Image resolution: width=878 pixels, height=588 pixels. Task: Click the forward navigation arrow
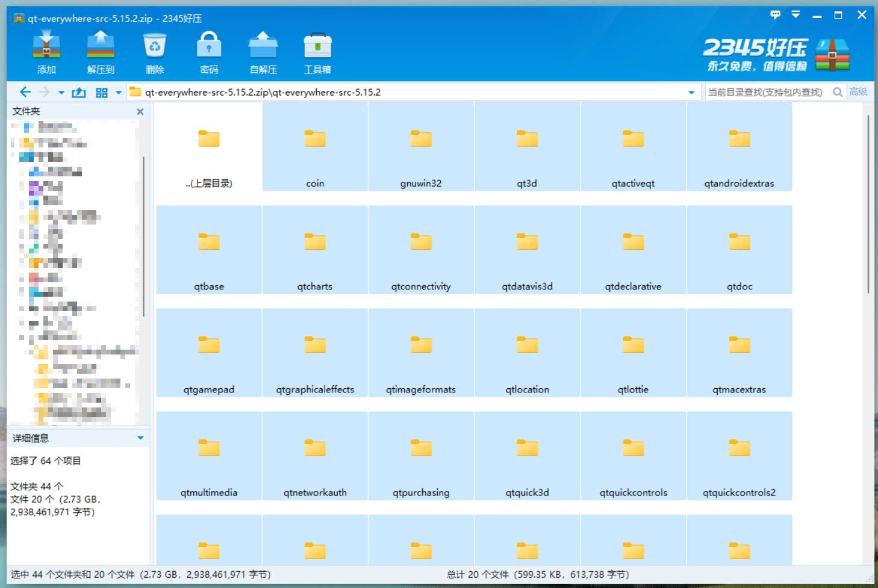click(x=44, y=92)
